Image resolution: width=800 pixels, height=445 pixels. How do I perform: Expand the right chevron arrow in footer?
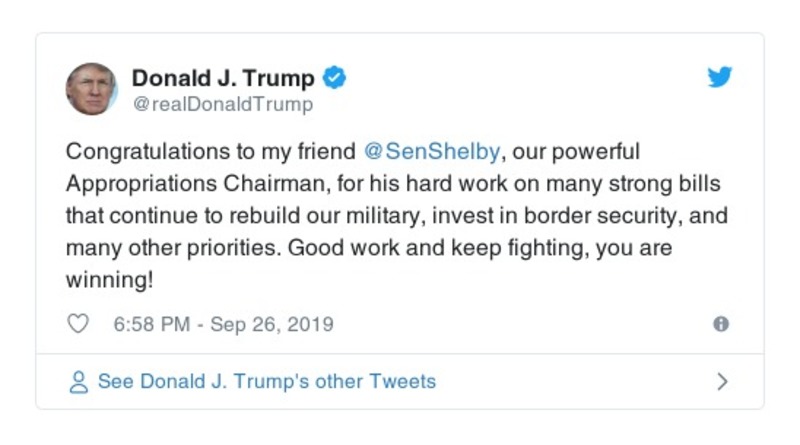click(x=722, y=382)
